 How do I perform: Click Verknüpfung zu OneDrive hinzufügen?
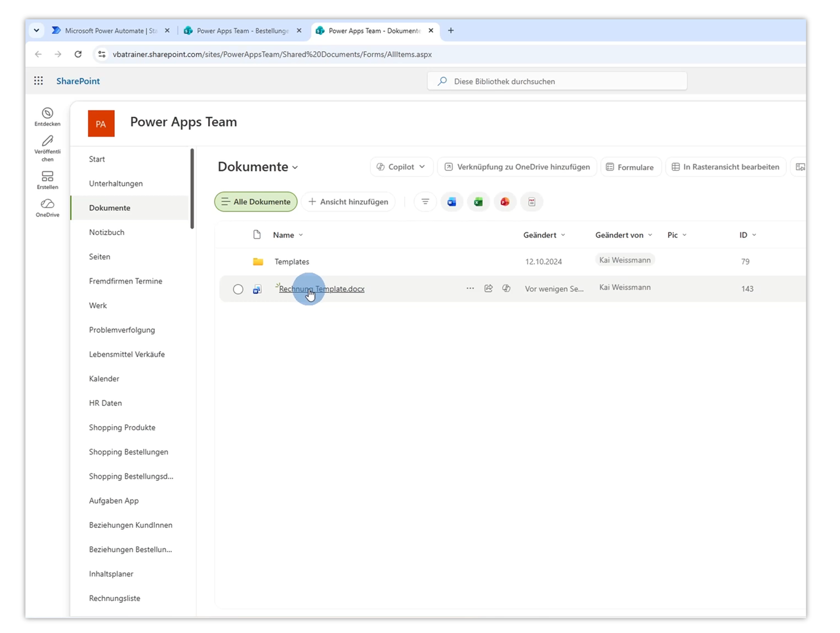tap(517, 167)
